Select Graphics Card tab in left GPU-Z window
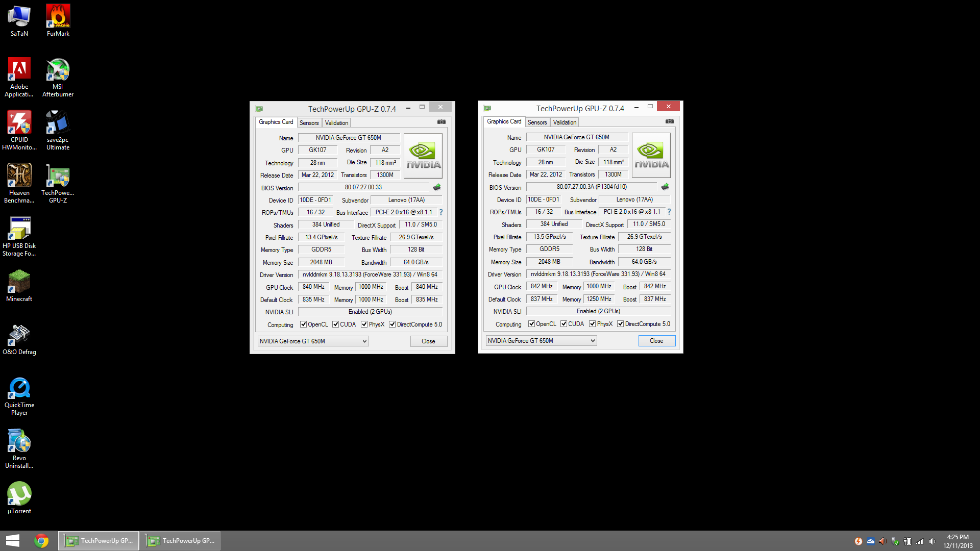The image size is (980, 551). (276, 122)
